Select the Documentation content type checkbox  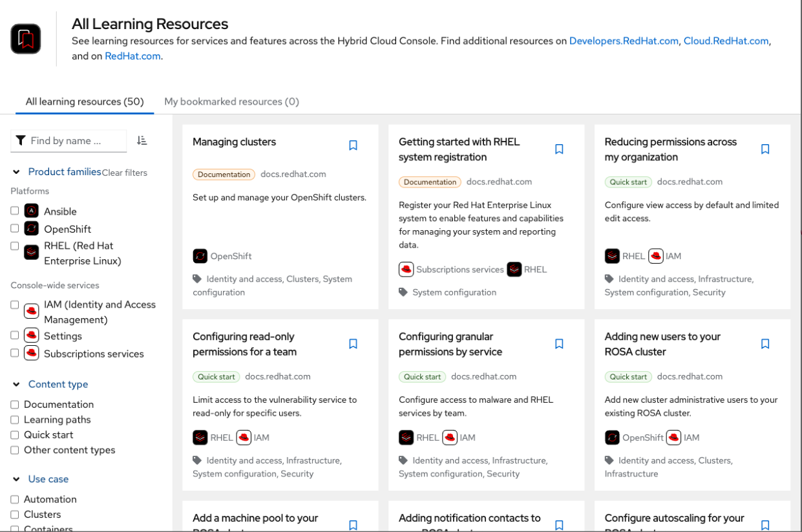[x=15, y=405]
